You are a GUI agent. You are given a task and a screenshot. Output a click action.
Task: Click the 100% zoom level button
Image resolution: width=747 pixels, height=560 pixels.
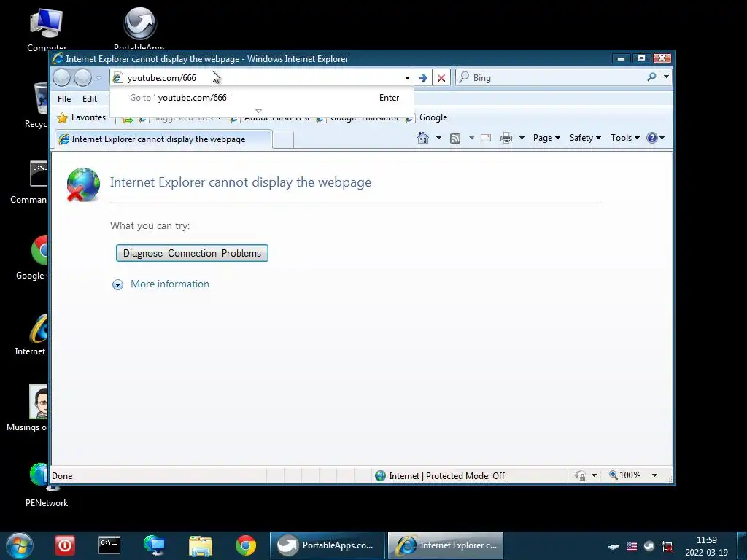(x=624, y=475)
